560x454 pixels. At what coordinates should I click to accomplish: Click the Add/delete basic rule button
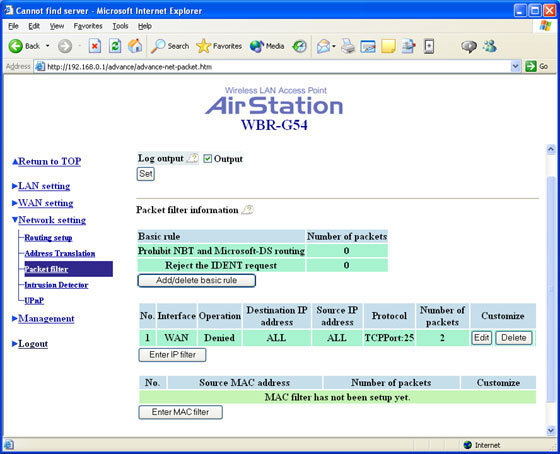[x=196, y=280]
